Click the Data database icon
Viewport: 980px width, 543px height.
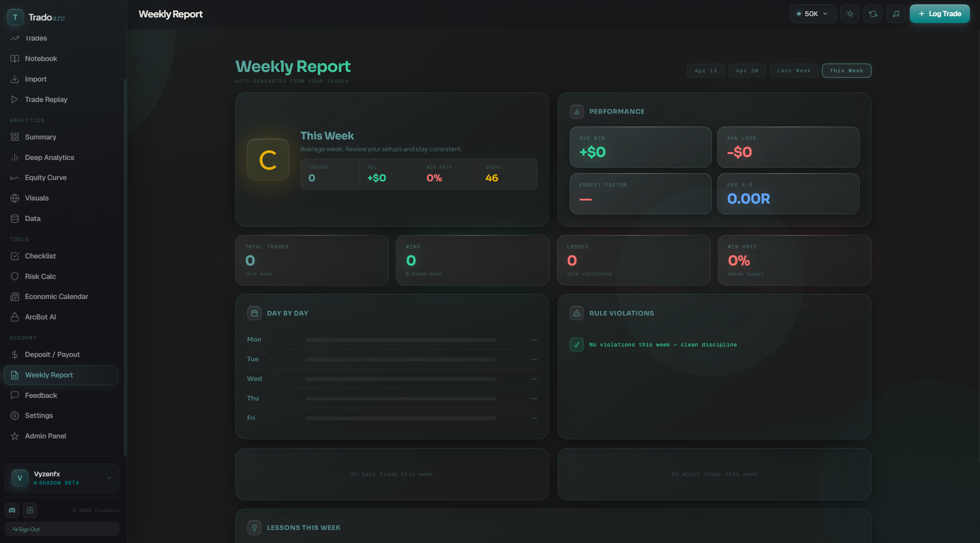15,218
